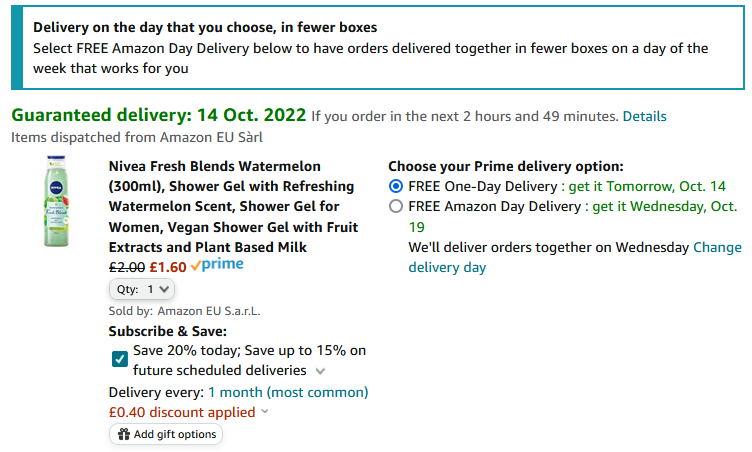Select FREE Amazon Day Delivery radio option
This screenshot has height=452, width=752.
[x=396, y=207]
